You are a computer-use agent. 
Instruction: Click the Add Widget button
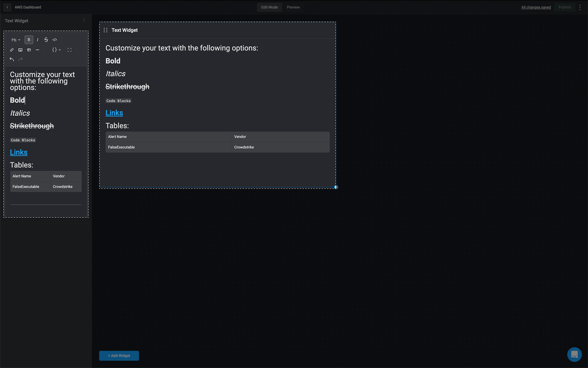pyautogui.click(x=119, y=356)
